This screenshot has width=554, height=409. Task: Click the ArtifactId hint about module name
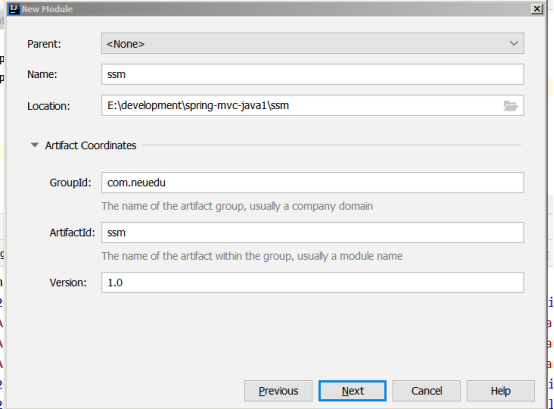click(252, 256)
